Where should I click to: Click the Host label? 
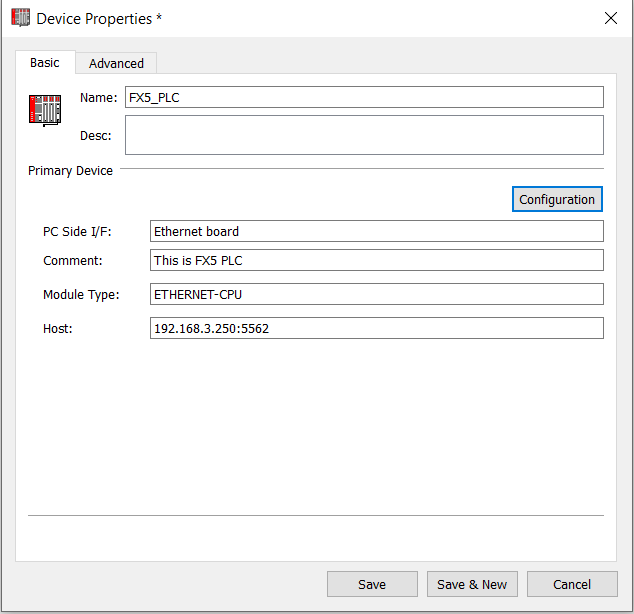[x=58, y=329]
